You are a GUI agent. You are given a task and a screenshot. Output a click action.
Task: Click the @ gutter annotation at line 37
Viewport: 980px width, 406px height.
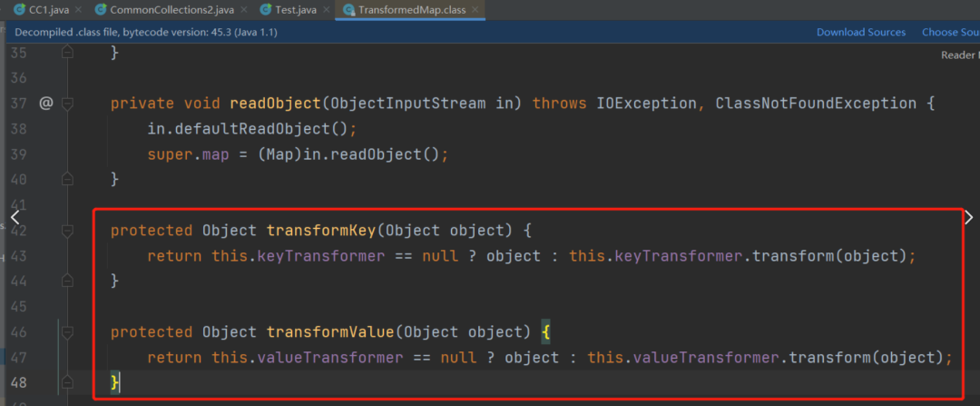point(45,104)
